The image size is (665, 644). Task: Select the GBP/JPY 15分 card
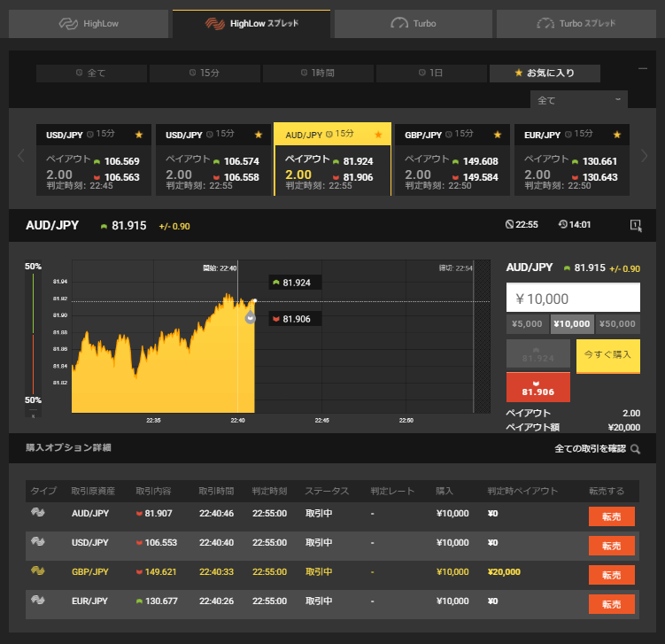point(452,160)
